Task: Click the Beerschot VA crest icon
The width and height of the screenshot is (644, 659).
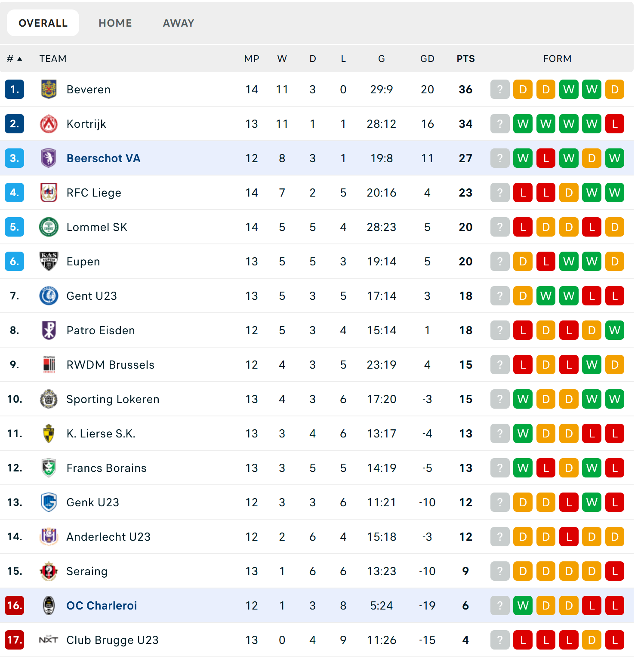Action: click(x=49, y=158)
